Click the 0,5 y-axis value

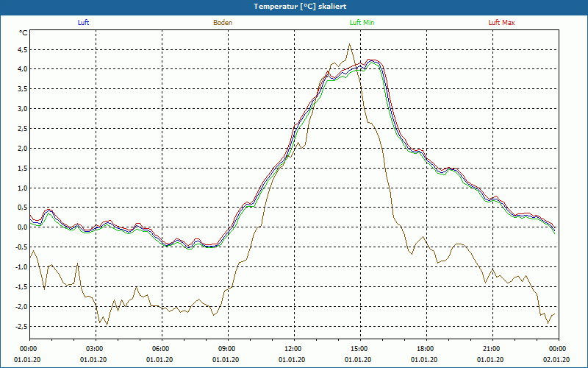click(x=23, y=208)
